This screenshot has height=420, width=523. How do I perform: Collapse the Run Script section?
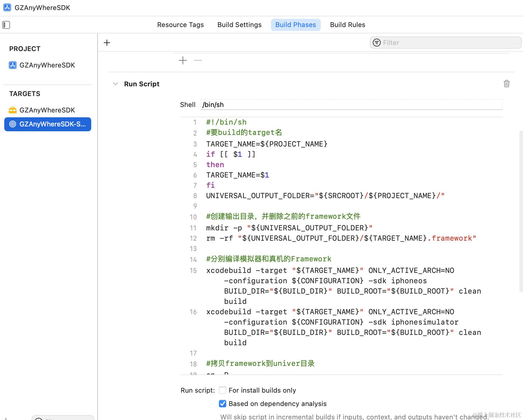(x=115, y=84)
